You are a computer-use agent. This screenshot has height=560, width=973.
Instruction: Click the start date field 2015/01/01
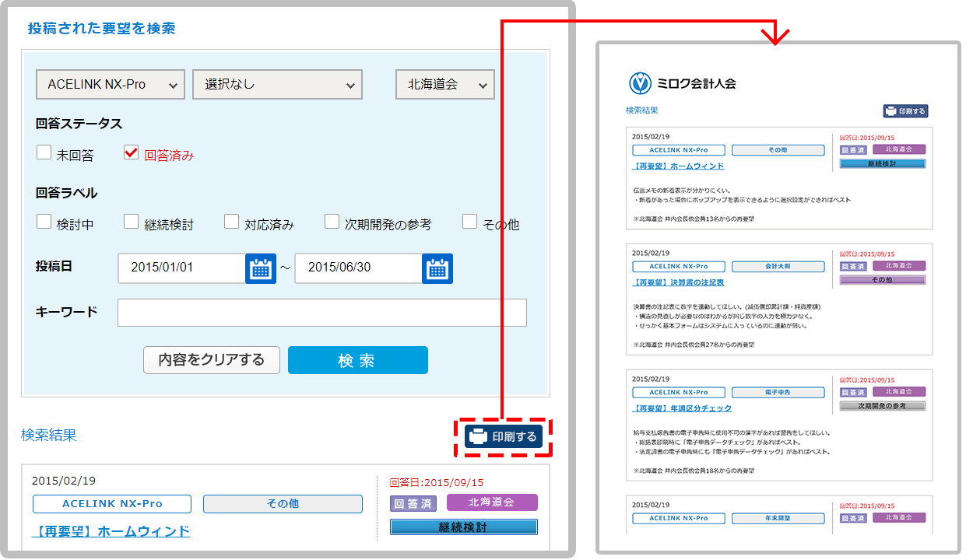(x=183, y=268)
